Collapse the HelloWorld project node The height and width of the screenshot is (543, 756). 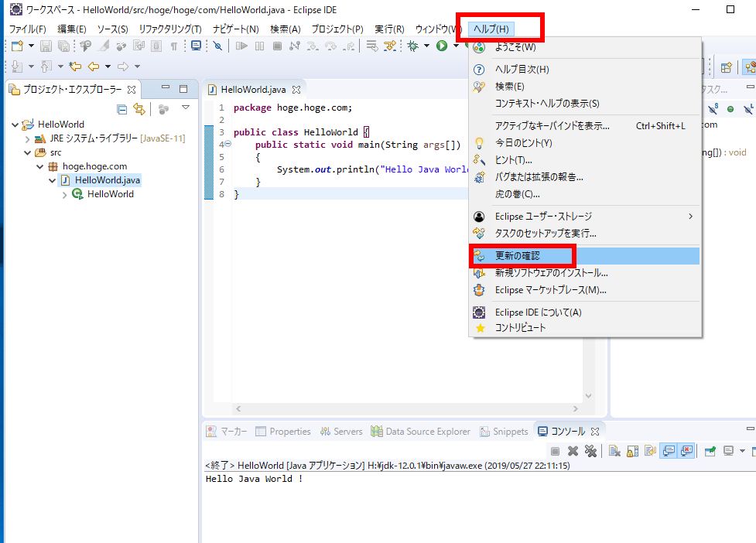15,125
